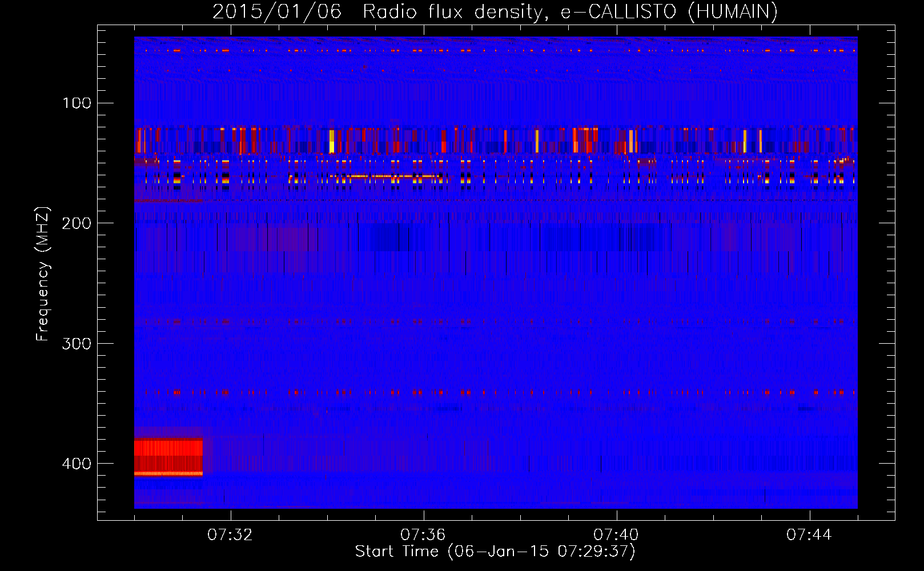The width and height of the screenshot is (924, 571).
Task: Click the 07:36 time tick label
Action: 423,534
